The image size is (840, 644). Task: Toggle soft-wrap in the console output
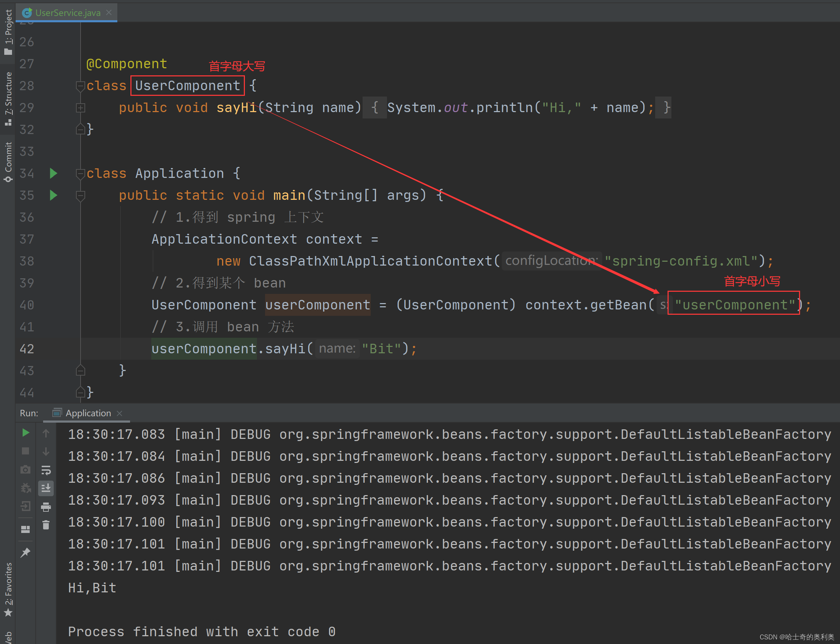(x=46, y=470)
